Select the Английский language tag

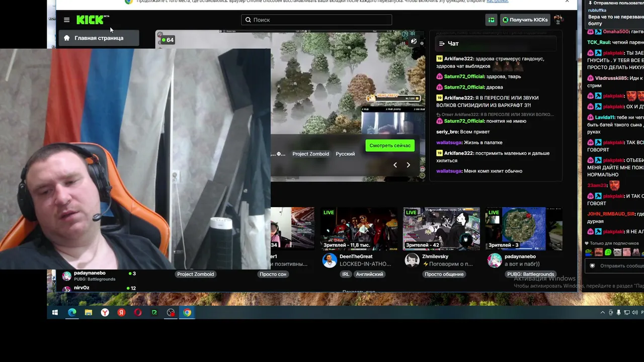click(x=370, y=275)
